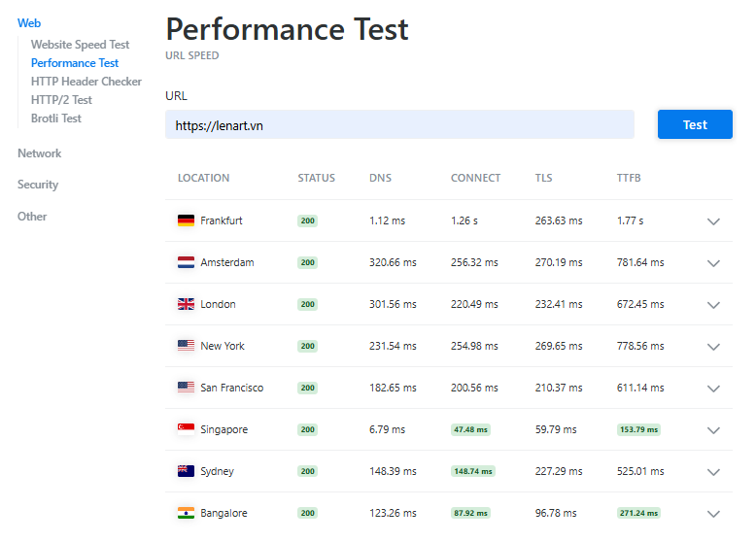
Task: Expand the Sydney result row chevron
Action: [x=713, y=472]
